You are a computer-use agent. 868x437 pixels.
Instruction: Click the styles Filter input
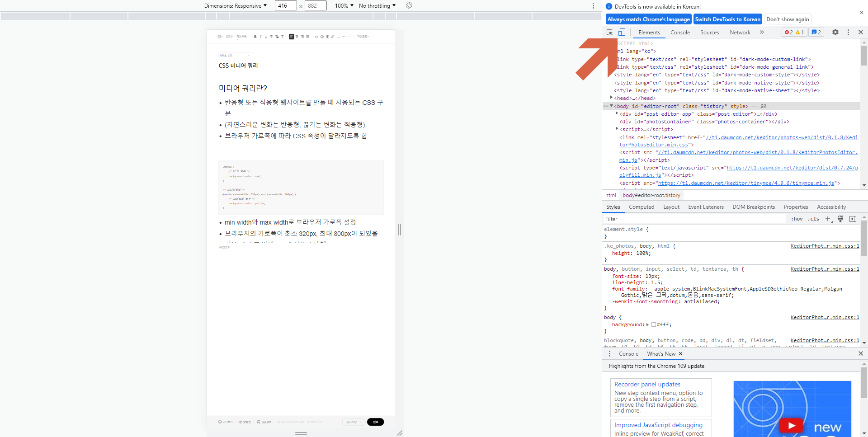pyautogui.click(x=694, y=219)
